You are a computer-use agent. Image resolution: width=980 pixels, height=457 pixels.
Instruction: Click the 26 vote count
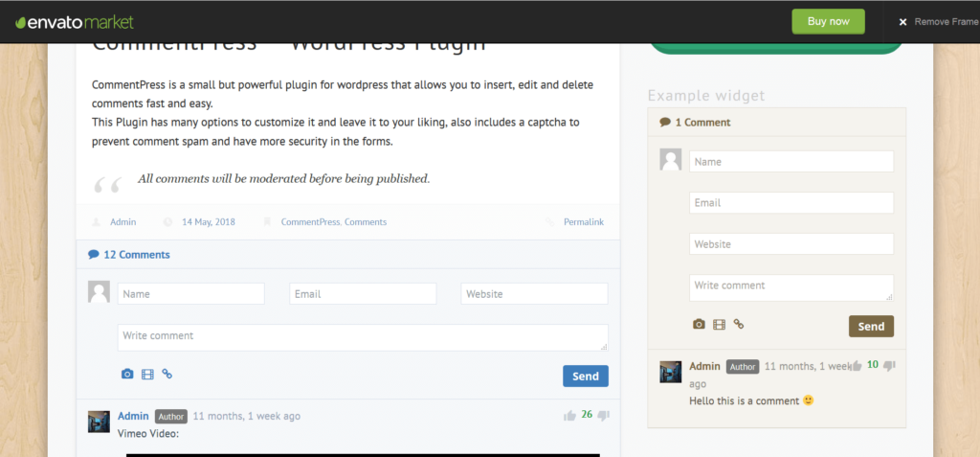pyautogui.click(x=587, y=415)
